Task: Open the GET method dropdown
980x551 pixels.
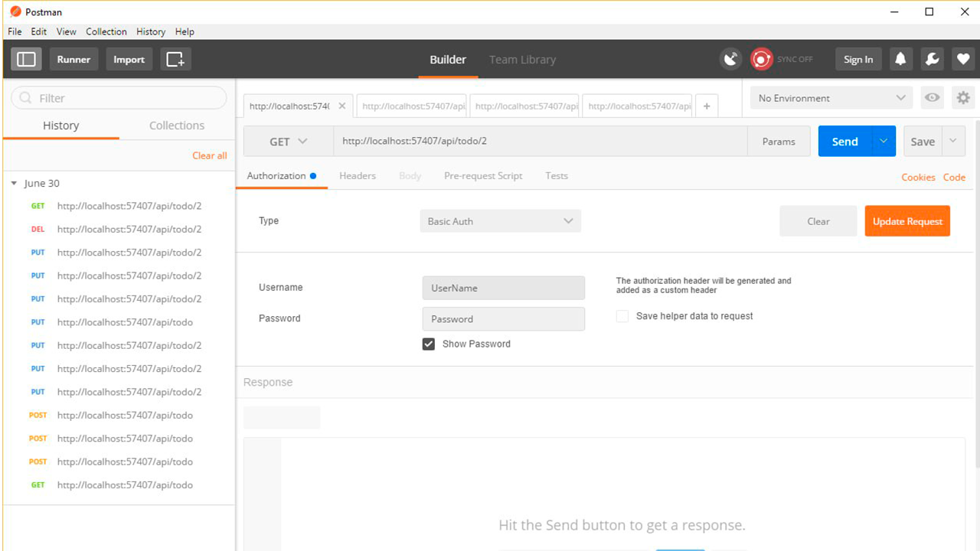Action: point(289,142)
